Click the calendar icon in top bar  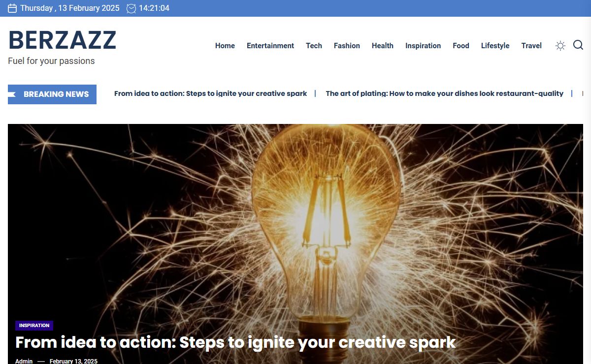(12, 8)
